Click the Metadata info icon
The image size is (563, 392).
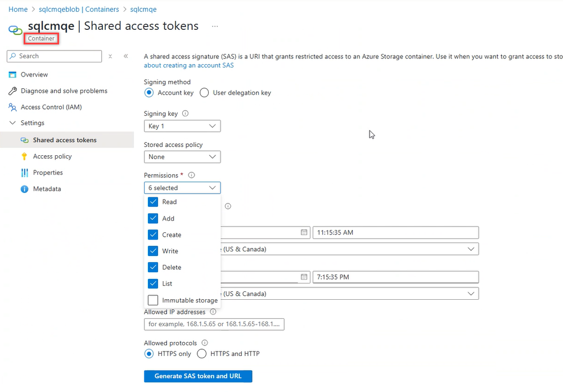tap(24, 189)
